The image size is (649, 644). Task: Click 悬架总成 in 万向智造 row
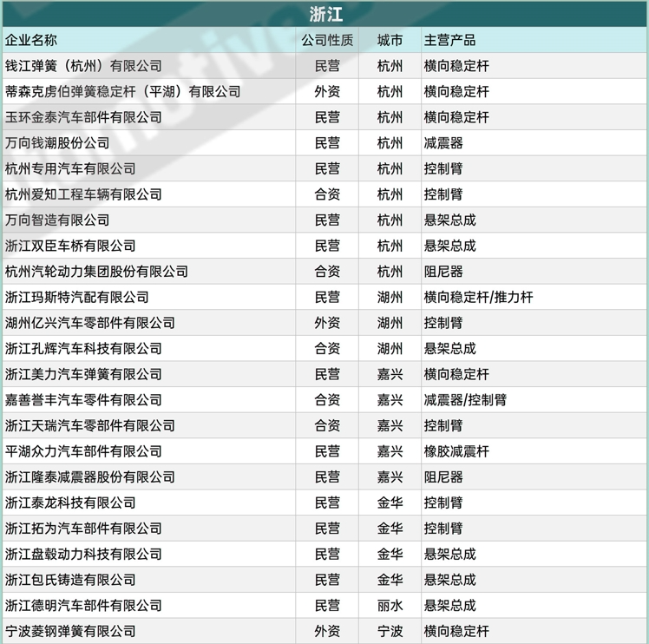pyautogui.click(x=449, y=220)
